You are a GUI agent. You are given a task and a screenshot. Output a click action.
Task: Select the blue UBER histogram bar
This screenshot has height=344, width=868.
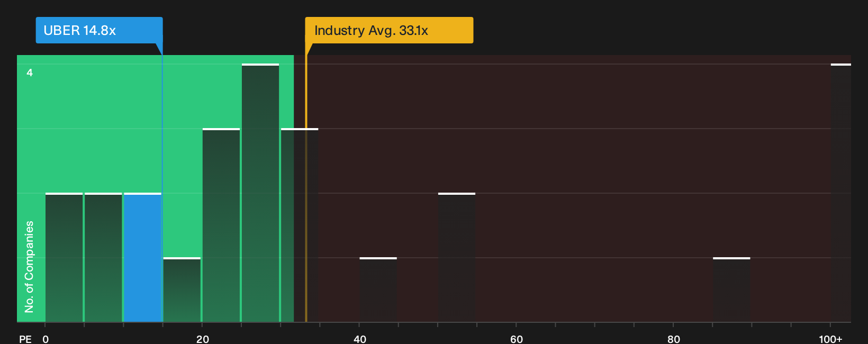click(x=143, y=257)
